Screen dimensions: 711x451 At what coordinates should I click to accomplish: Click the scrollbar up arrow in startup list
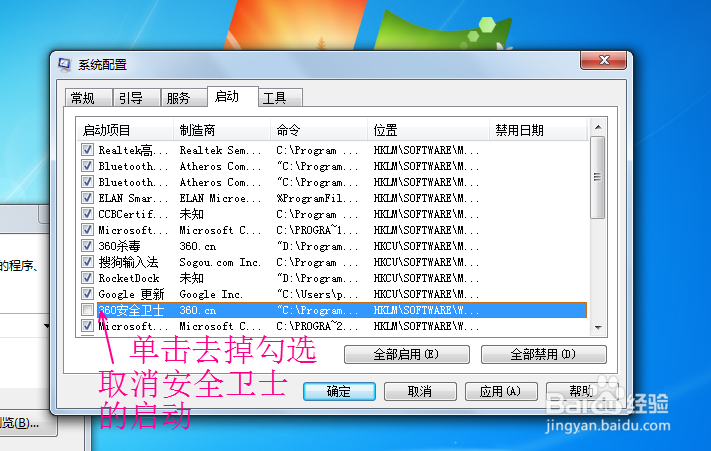pos(598,127)
